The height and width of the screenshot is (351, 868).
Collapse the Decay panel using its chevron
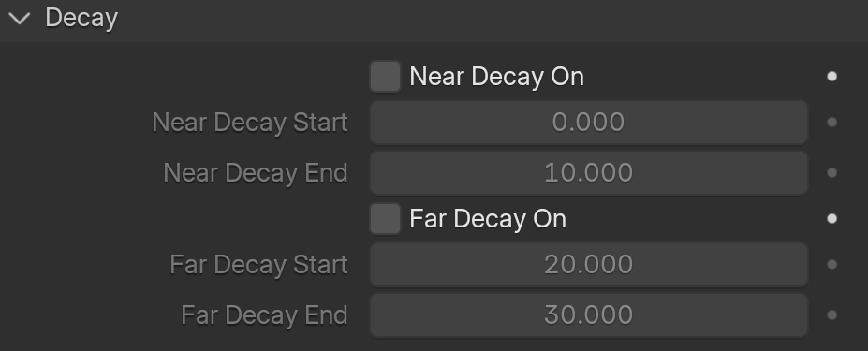click(20, 19)
